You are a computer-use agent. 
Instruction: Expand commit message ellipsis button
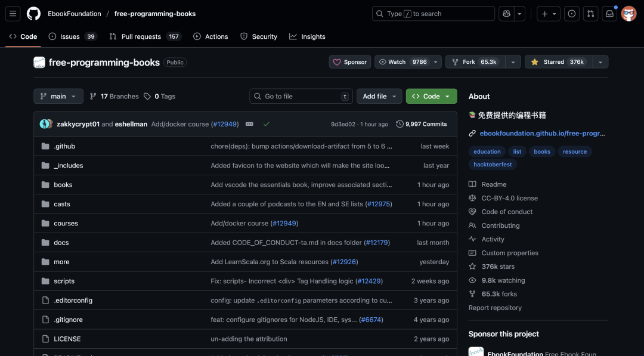[249, 124]
